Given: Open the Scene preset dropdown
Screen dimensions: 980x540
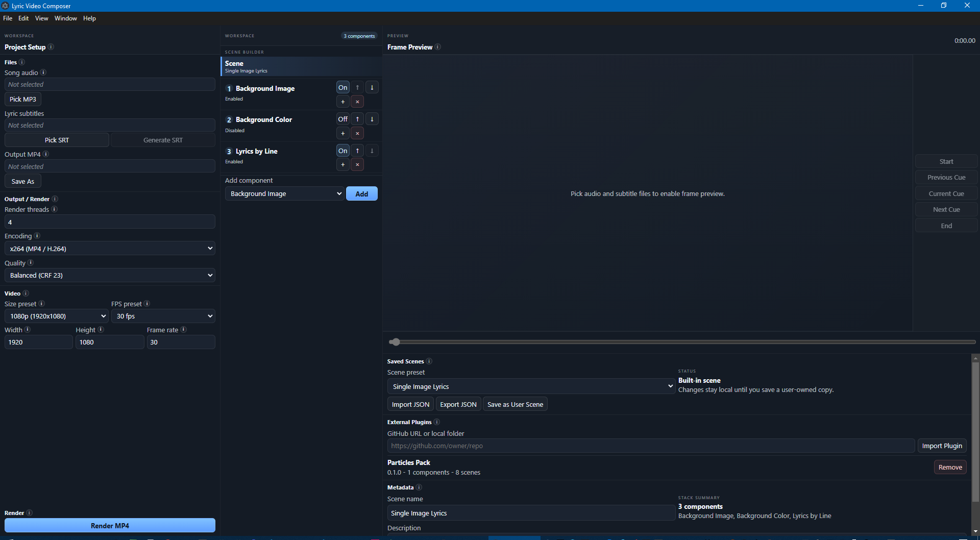Looking at the screenshot, I should pyautogui.click(x=531, y=386).
